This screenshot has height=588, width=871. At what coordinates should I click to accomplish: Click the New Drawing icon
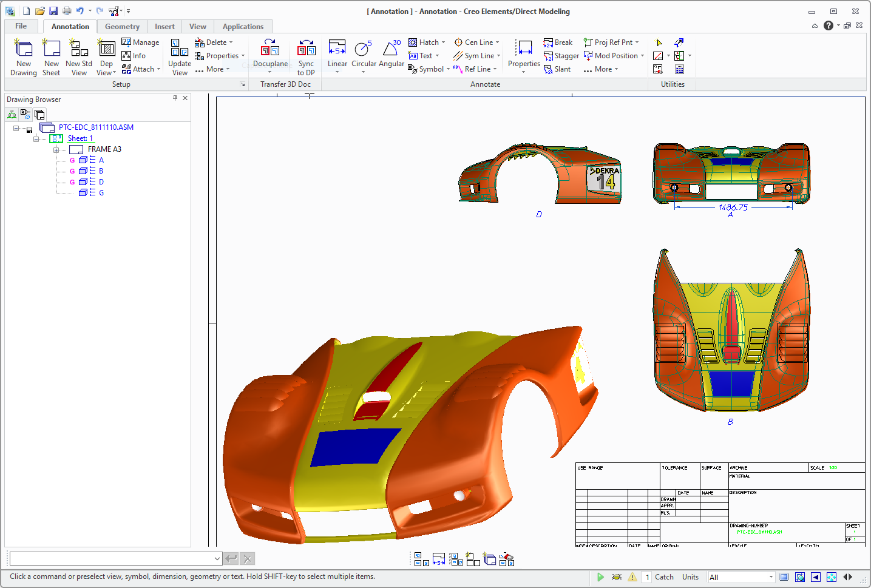pos(24,49)
